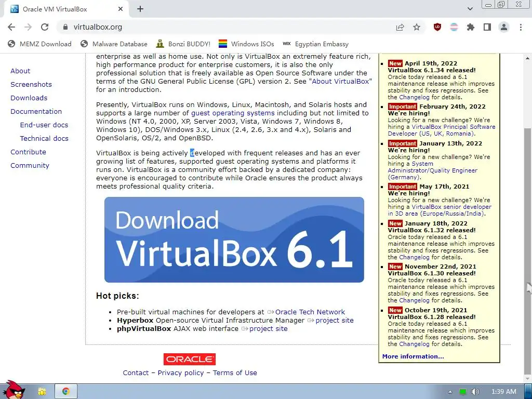Click Download VirtualBox 6.1 banner

tap(234, 240)
